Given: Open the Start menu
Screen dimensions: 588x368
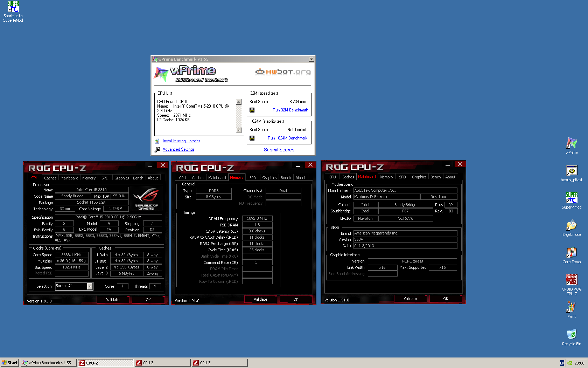Looking at the screenshot, I should coord(9,363).
